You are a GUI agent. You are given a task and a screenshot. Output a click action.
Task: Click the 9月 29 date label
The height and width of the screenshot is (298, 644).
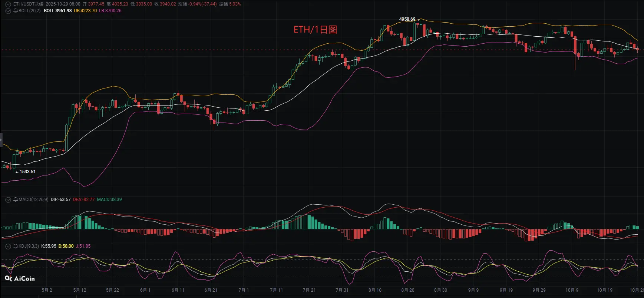point(539,290)
